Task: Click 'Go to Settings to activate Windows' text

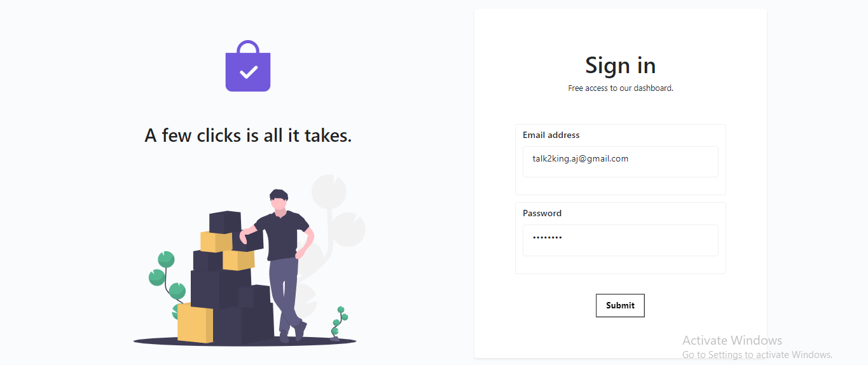Action: point(757,354)
